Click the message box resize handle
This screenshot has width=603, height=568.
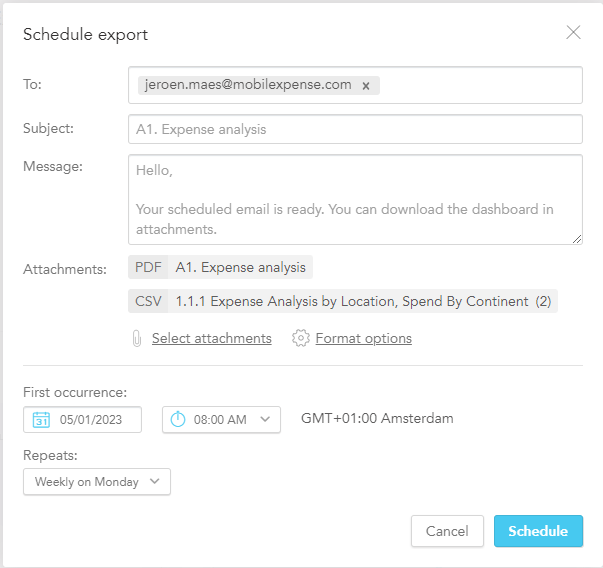pyautogui.click(x=577, y=239)
